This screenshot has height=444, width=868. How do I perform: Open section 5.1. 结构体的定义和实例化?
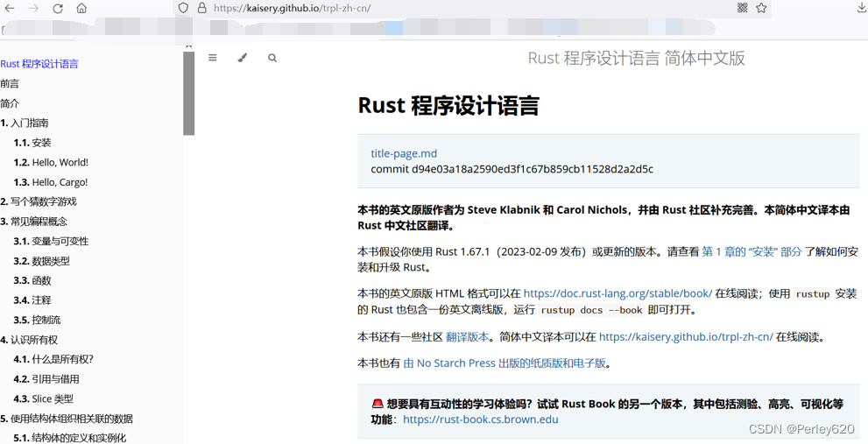[x=70, y=438]
